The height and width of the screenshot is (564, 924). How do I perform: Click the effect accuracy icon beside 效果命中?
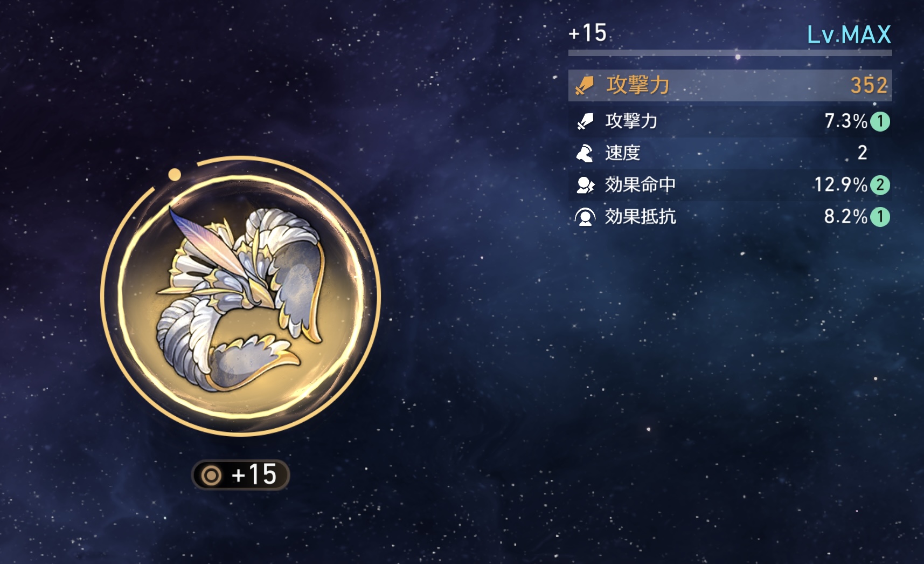click(x=585, y=185)
